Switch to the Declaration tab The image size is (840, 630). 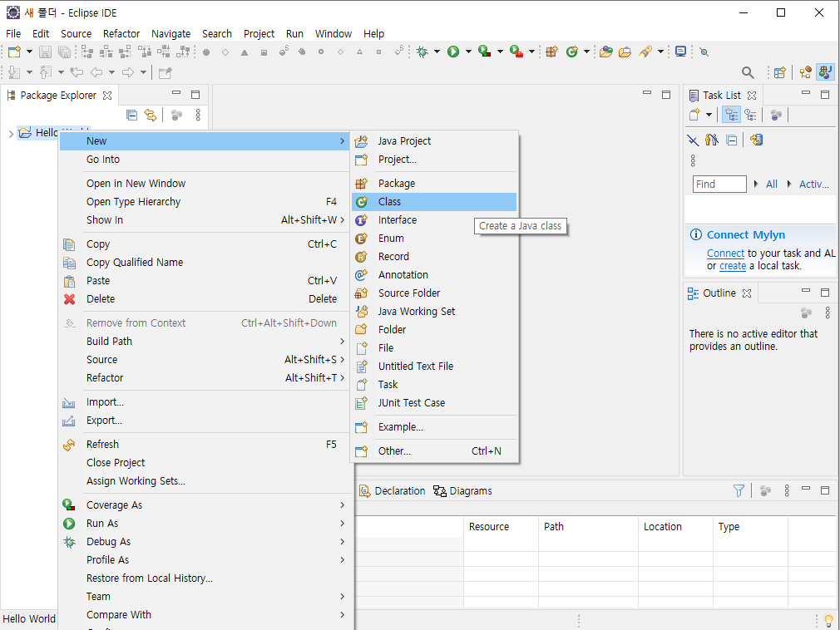393,491
